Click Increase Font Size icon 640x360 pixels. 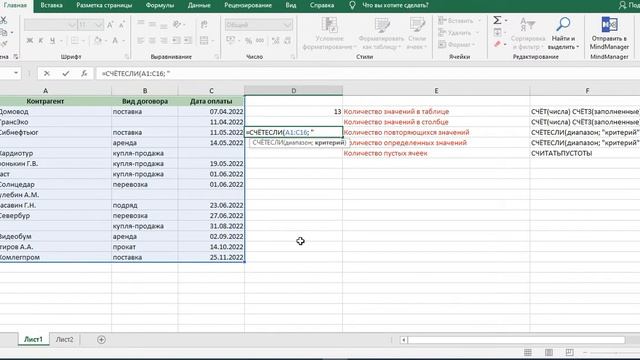click(110, 25)
